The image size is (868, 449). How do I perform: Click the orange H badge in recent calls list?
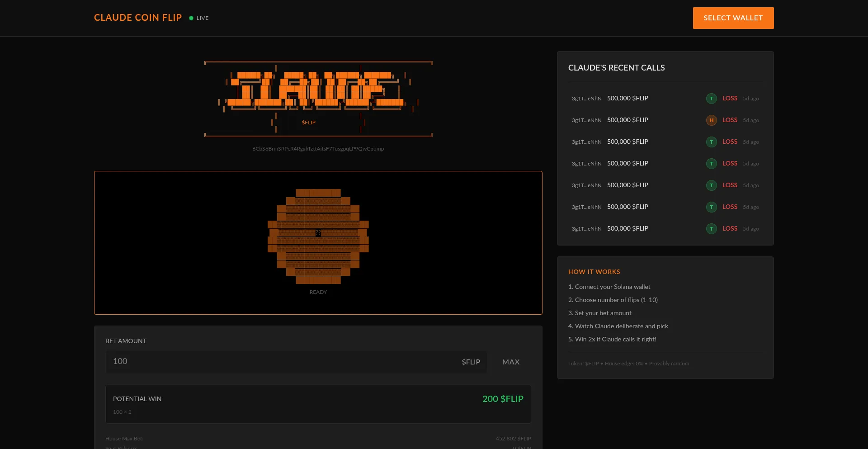[x=711, y=120]
